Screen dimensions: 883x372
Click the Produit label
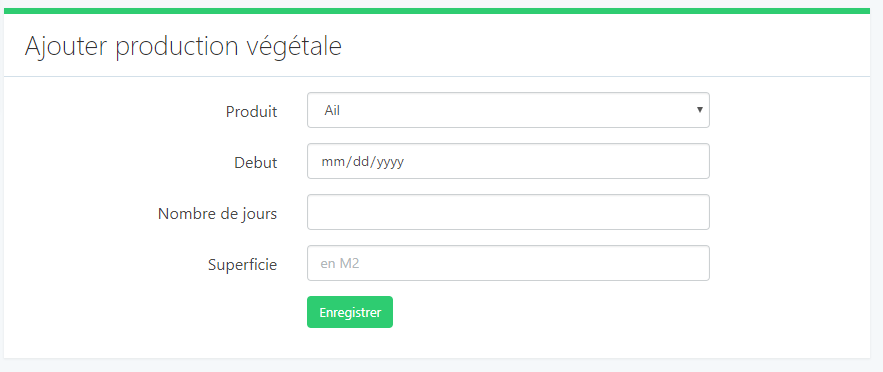(x=251, y=111)
